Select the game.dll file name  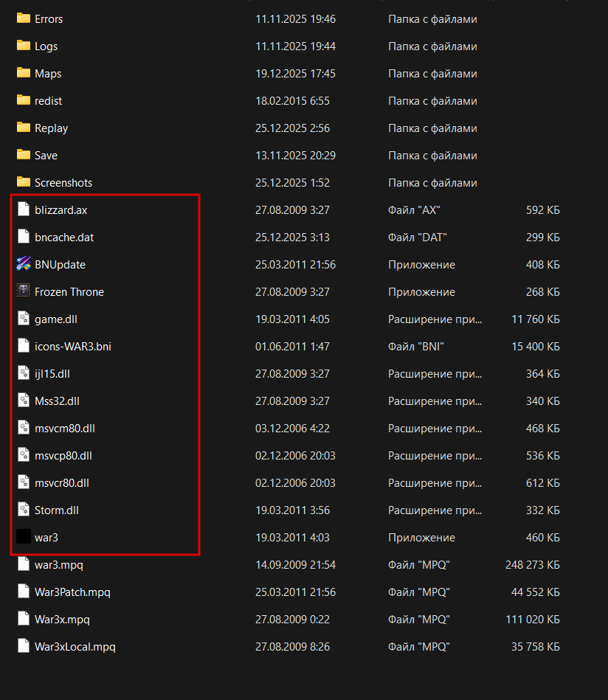[56, 319]
